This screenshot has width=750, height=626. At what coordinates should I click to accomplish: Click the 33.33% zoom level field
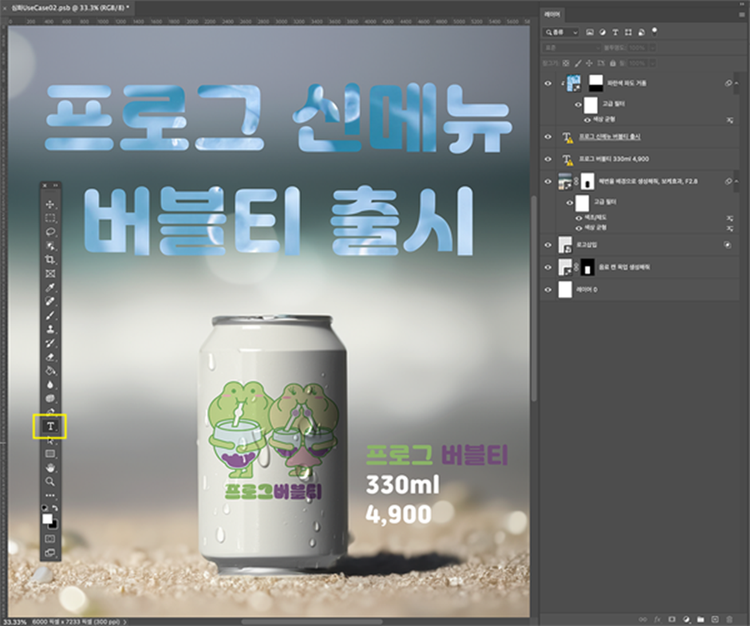pyautogui.click(x=15, y=622)
